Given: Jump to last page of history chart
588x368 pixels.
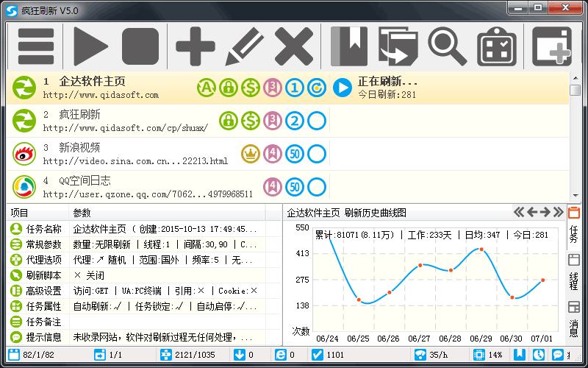Looking at the screenshot, I should tap(558, 212).
